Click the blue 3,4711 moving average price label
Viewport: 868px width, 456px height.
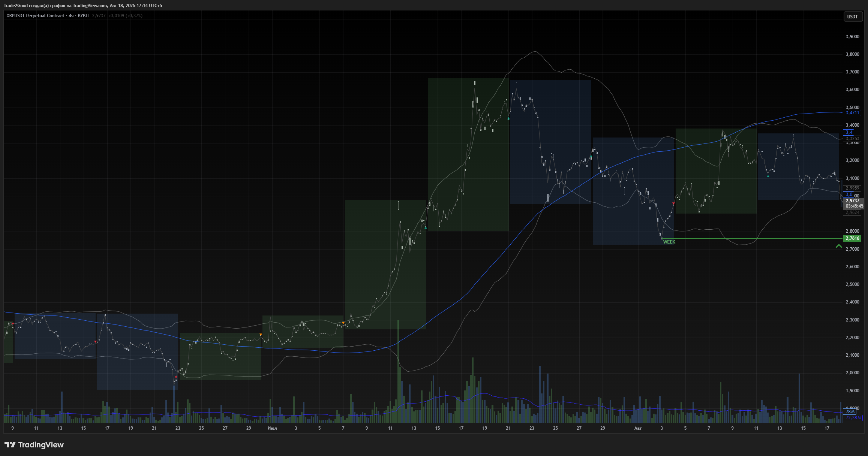[x=852, y=113]
